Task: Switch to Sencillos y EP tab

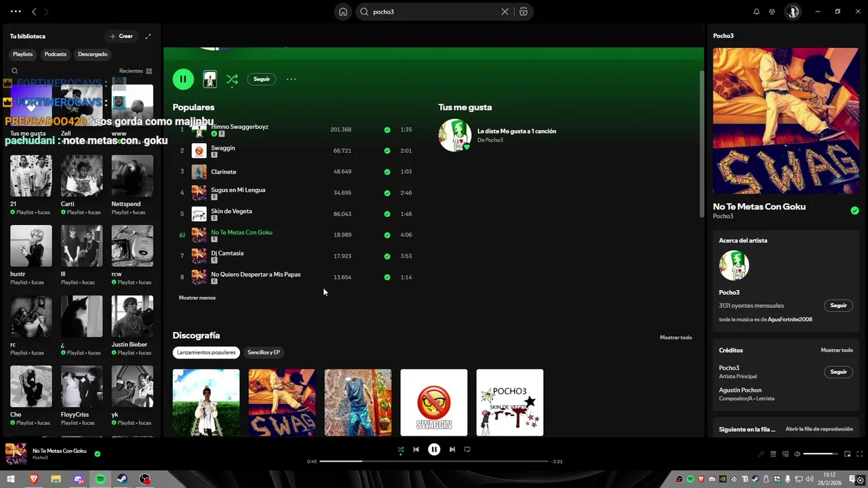Action: click(264, 352)
